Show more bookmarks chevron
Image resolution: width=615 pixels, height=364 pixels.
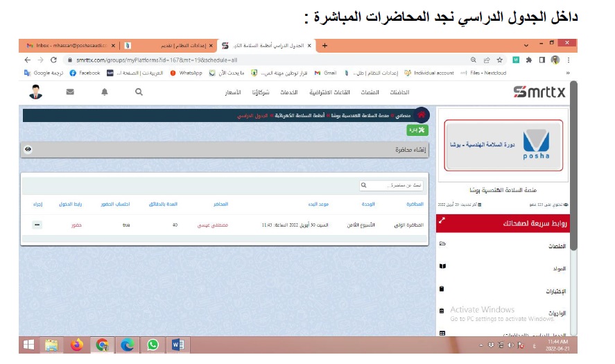pyautogui.click(x=568, y=73)
